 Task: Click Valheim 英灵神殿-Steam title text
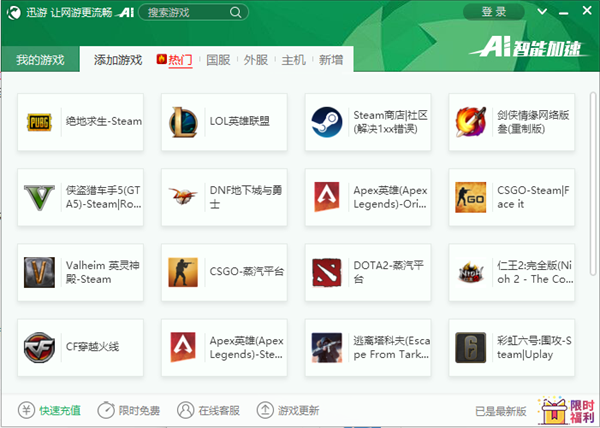103,272
